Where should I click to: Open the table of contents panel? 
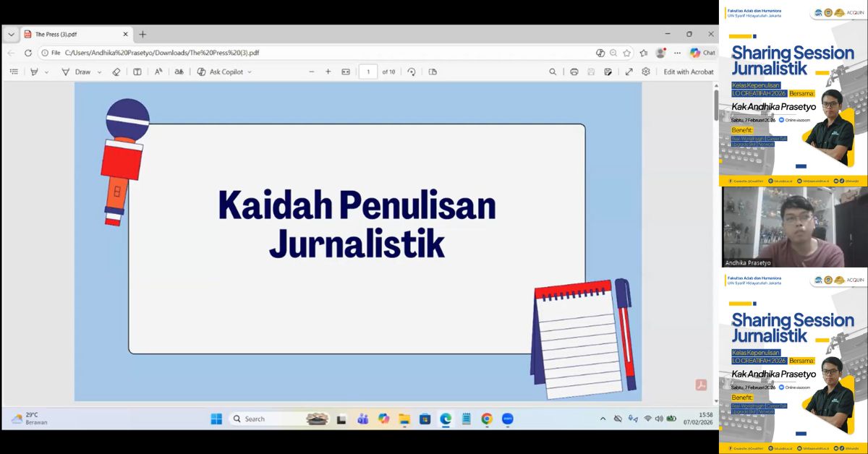pyautogui.click(x=14, y=72)
